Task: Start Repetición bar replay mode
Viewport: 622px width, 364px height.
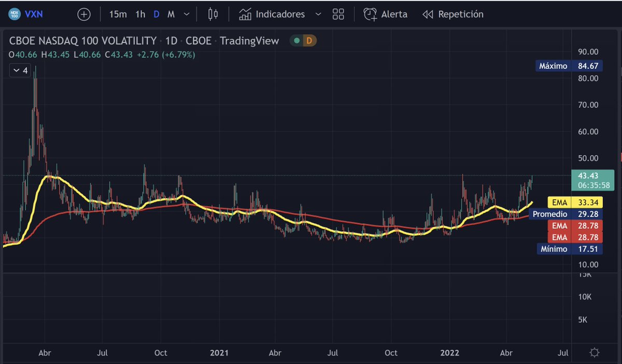Action: coord(453,14)
